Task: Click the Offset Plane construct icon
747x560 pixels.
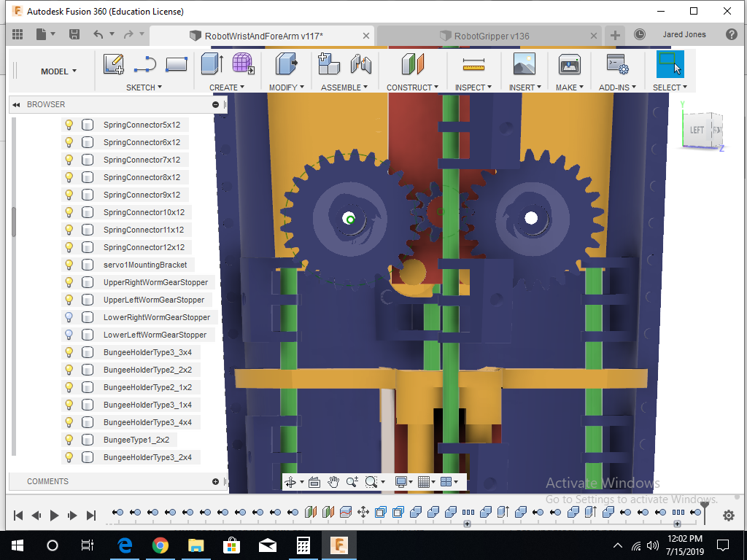Action: (x=413, y=64)
